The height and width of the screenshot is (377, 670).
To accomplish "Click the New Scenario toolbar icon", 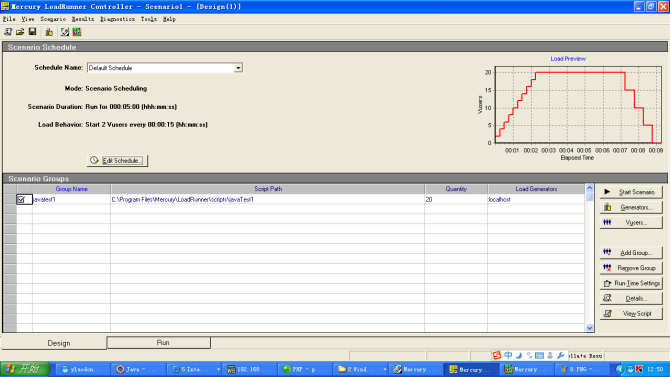I will (x=8, y=32).
